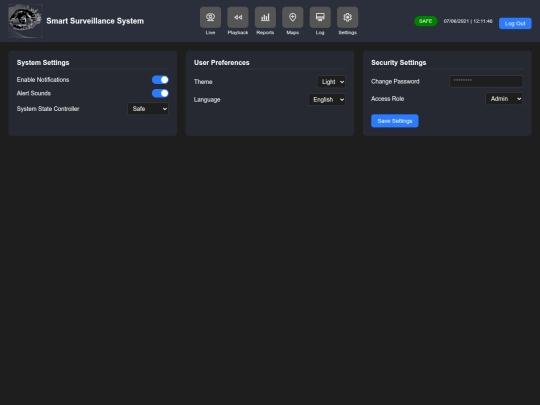Open the Access Role dropdown
Screen dimensions: 540x405
[504, 99]
